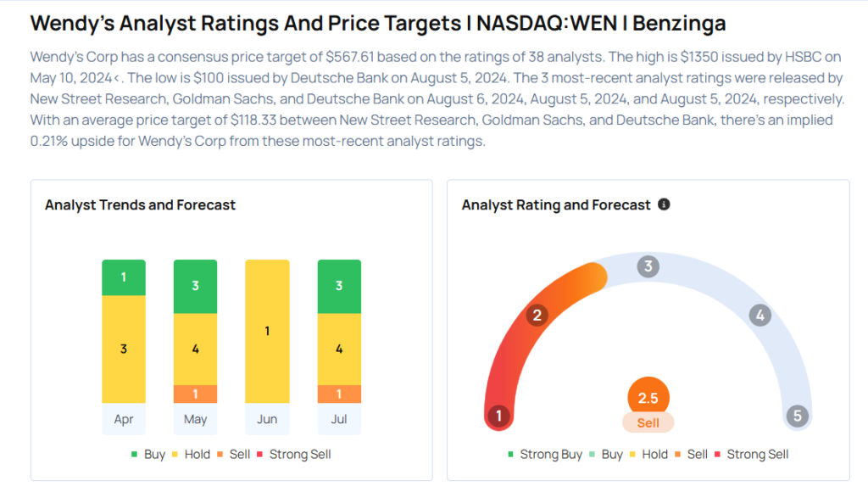Click the Wendy's Analyst Ratings page title
868x492 pixels.
[377, 23]
